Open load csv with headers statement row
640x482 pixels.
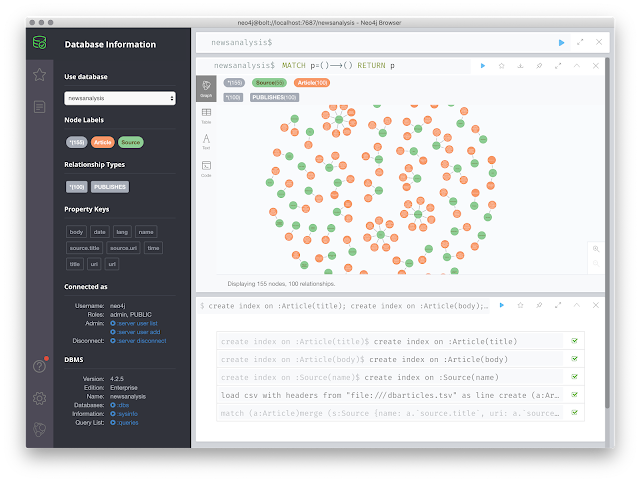(400, 395)
